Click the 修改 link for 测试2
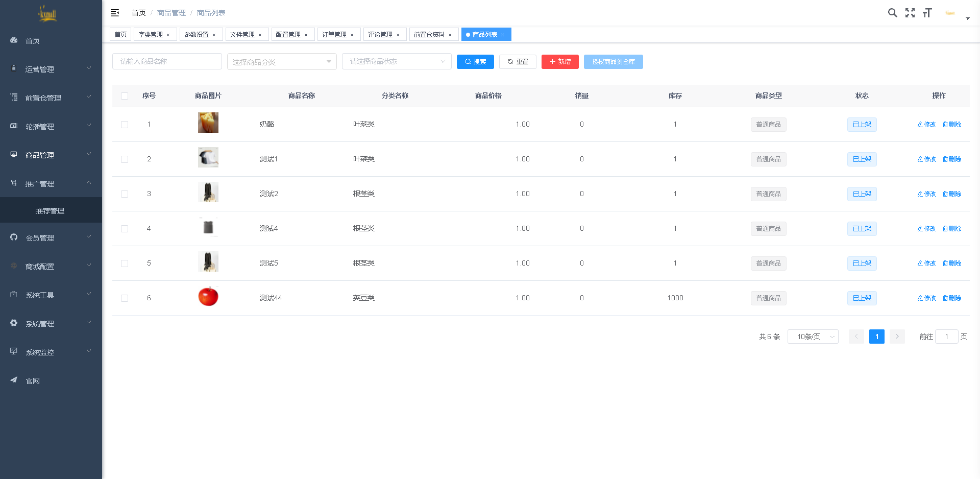Image resolution: width=980 pixels, height=479 pixels. (926, 194)
